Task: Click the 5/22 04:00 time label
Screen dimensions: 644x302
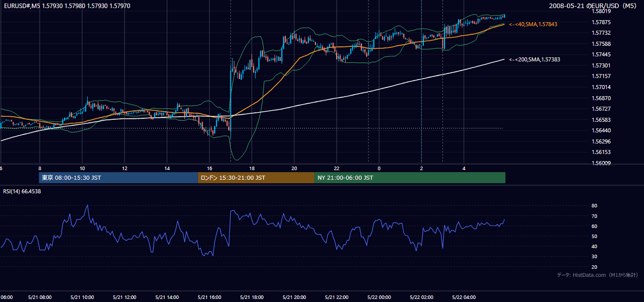Action: tap(464, 297)
